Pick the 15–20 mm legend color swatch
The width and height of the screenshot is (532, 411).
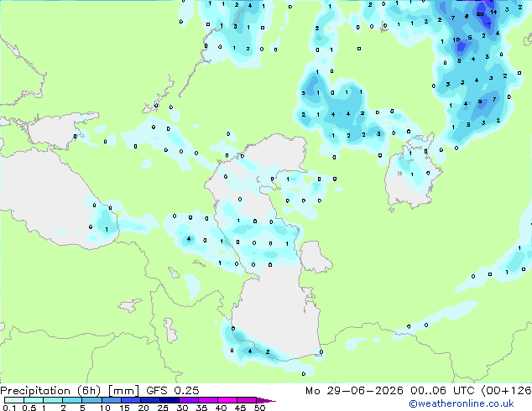130,400
